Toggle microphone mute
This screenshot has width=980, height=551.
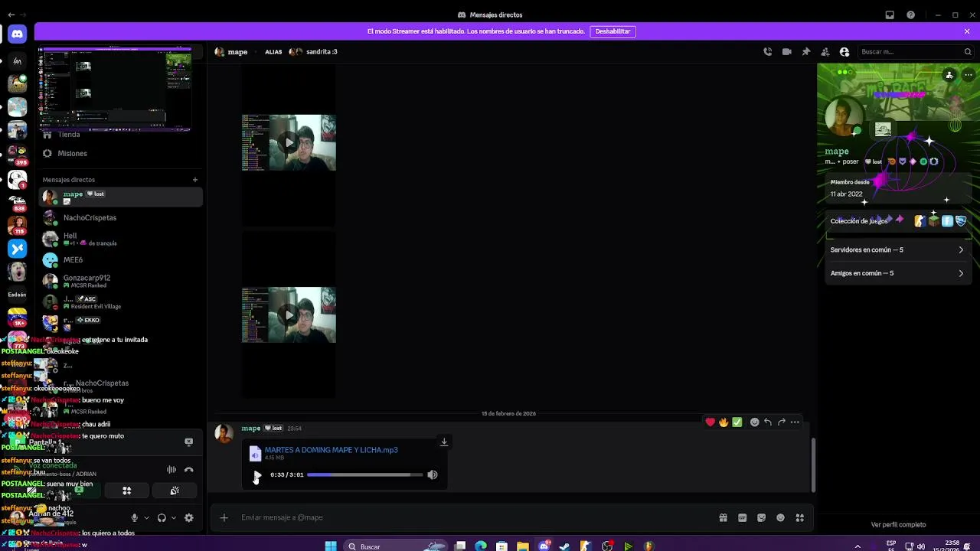(x=134, y=518)
